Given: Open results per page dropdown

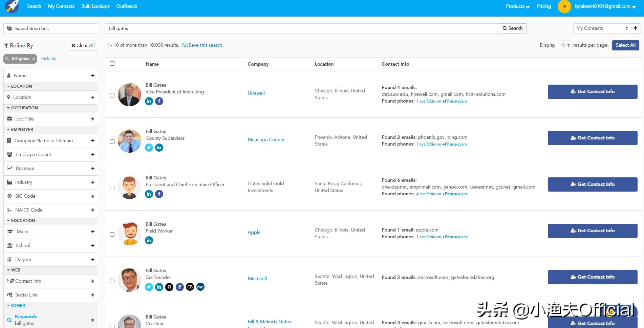Looking at the screenshot, I should (x=564, y=45).
